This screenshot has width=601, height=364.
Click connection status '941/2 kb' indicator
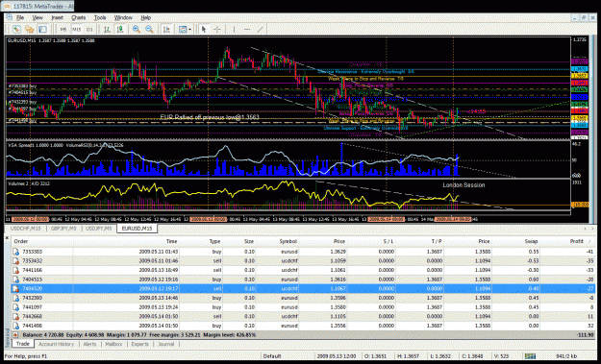click(x=565, y=356)
